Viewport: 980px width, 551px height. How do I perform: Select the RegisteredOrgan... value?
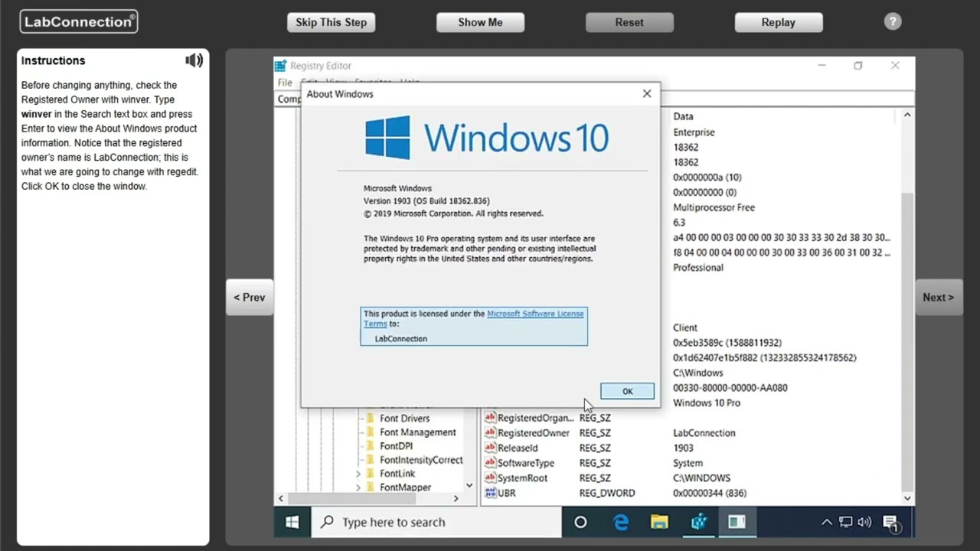pyautogui.click(x=535, y=418)
